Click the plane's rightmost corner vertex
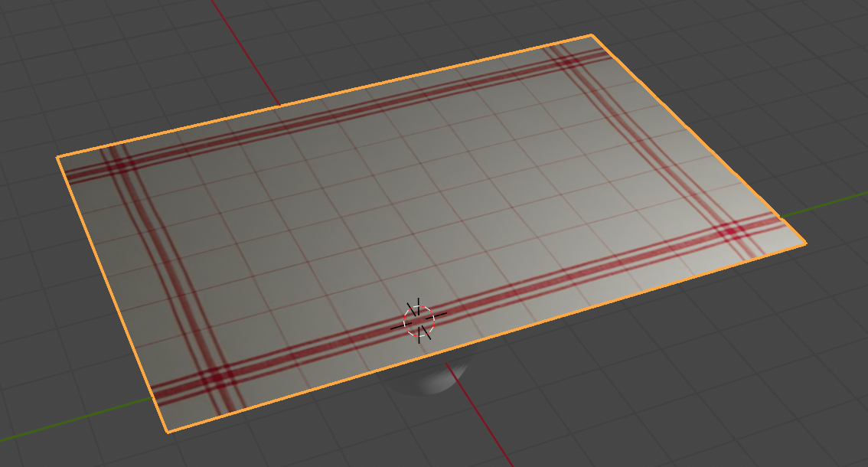Viewport: 868px width, 467px height. point(805,245)
